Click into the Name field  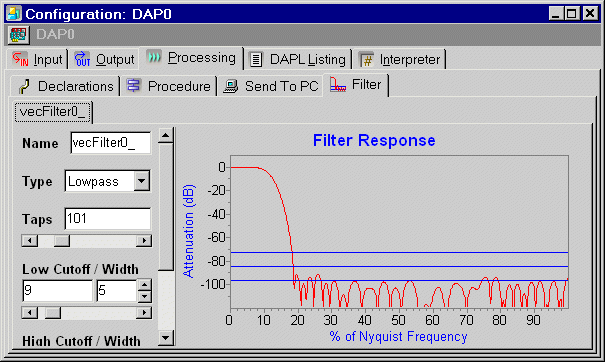click(111, 143)
